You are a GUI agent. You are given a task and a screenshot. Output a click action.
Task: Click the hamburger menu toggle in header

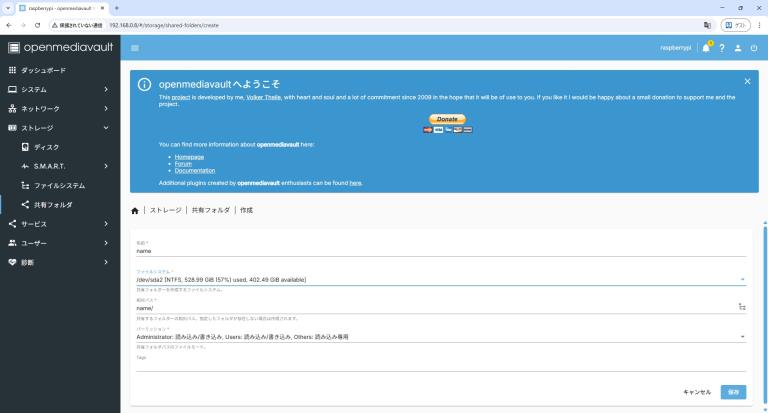tap(135, 48)
